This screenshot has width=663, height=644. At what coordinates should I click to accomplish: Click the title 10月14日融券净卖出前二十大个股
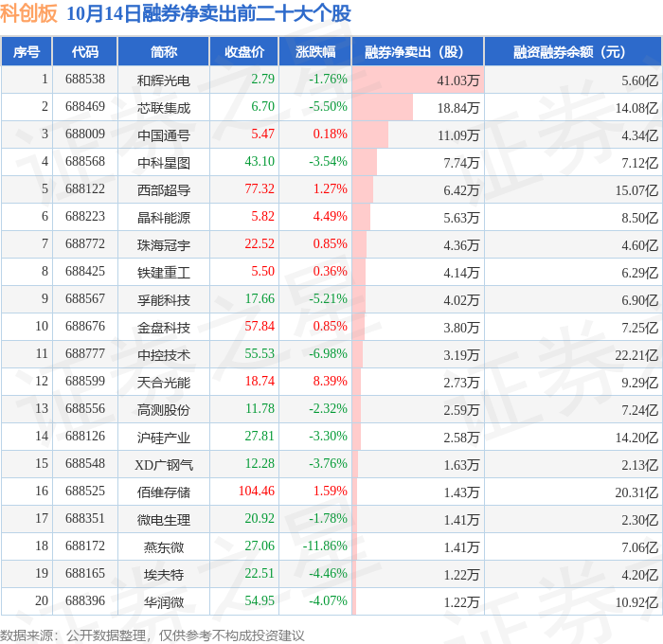coord(209,13)
